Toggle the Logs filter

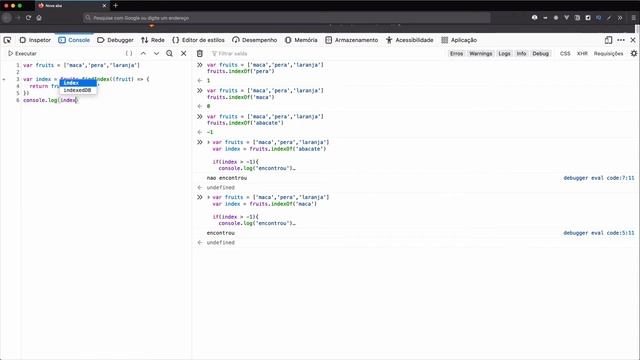[x=504, y=53]
